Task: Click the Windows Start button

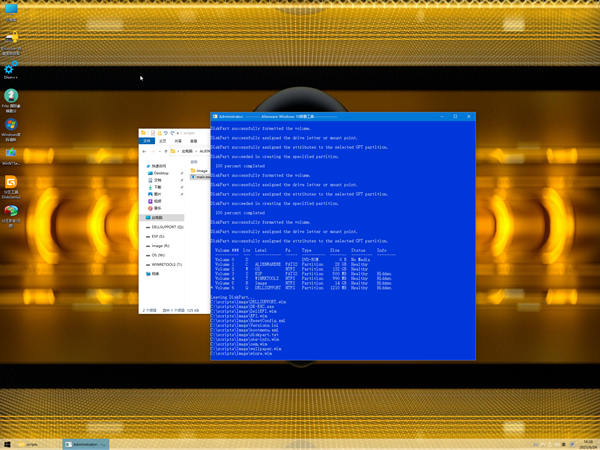Action: click(7, 444)
